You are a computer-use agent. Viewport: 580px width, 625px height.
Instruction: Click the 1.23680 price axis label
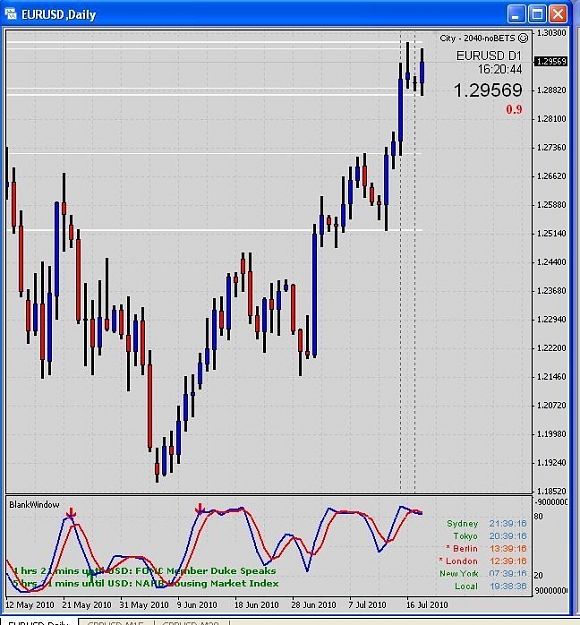pos(552,291)
